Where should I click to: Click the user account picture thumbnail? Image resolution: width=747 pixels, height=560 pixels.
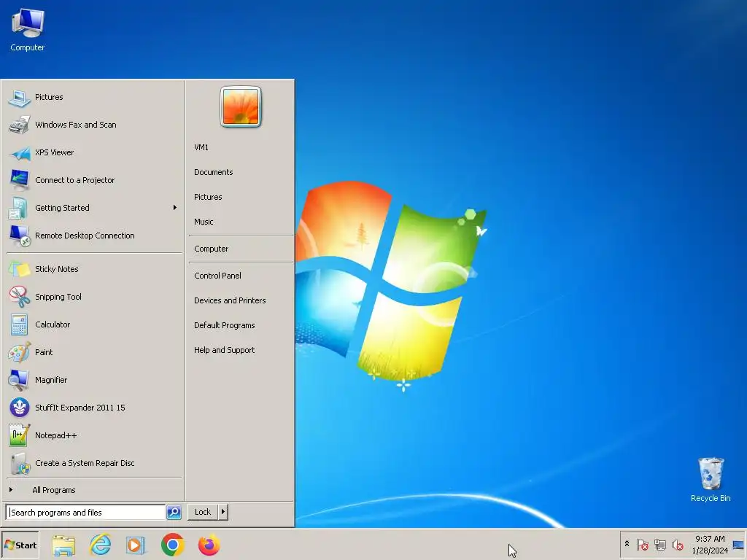241,106
